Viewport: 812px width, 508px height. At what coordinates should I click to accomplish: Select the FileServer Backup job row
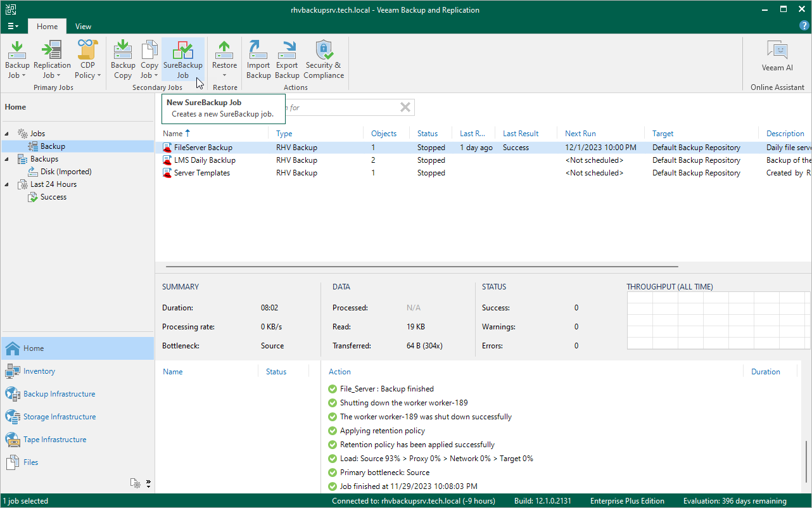click(483, 148)
